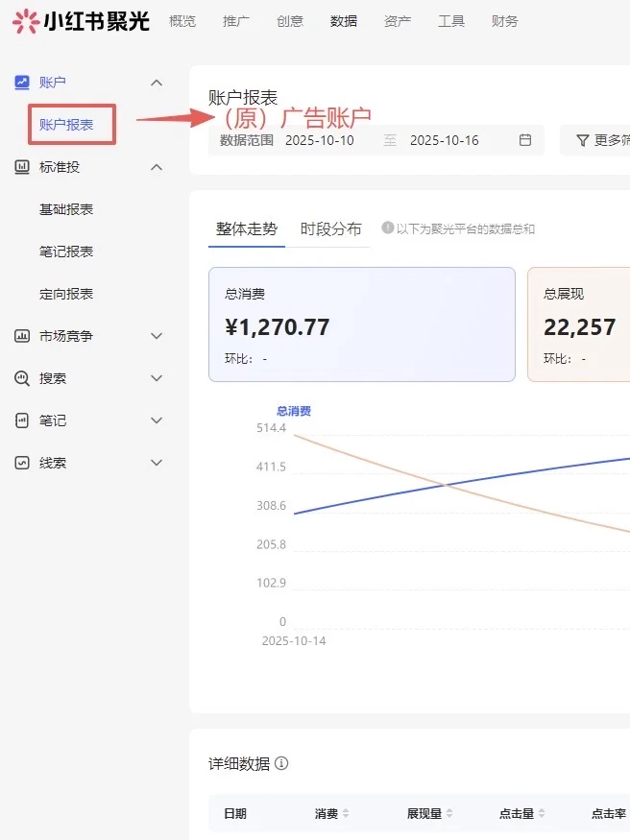This screenshot has height=840, width=630.
Task: Click the 小红书聚光 logo
Action: point(81,21)
